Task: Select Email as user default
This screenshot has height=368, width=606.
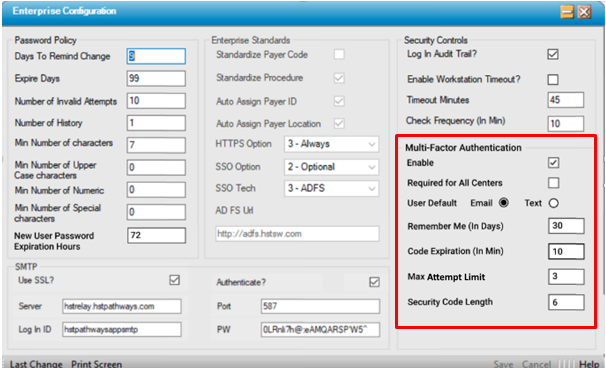Action: [x=504, y=203]
